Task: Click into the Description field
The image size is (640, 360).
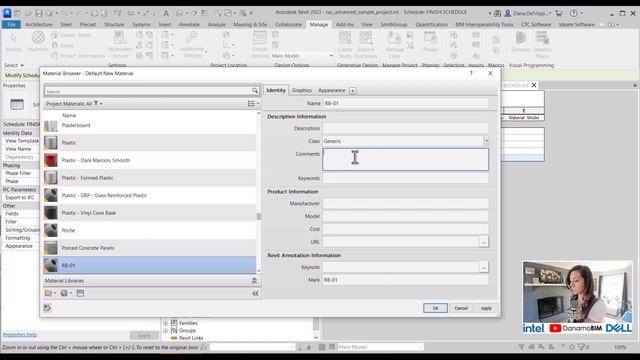Action: [405, 128]
